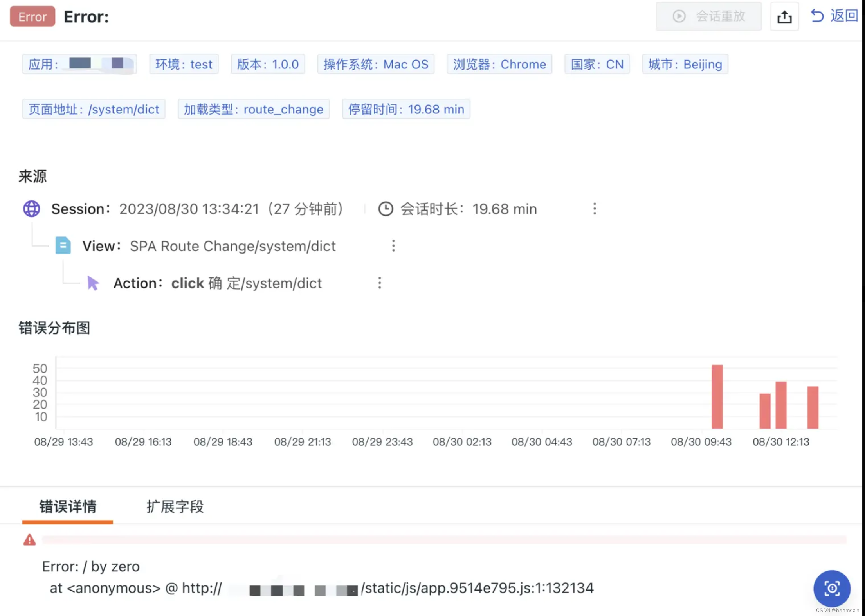Open the Action row three-dot menu
The height and width of the screenshot is (616, 865).
(379, 283)
